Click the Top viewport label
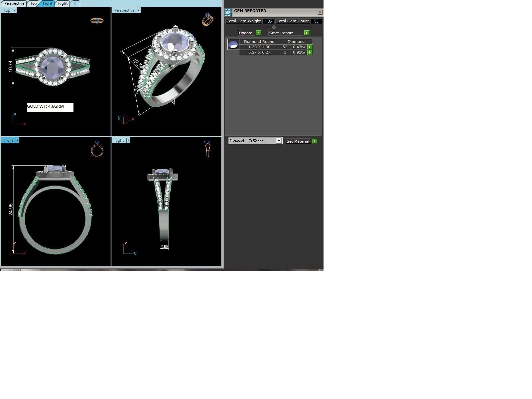 (x=7, y=10)
